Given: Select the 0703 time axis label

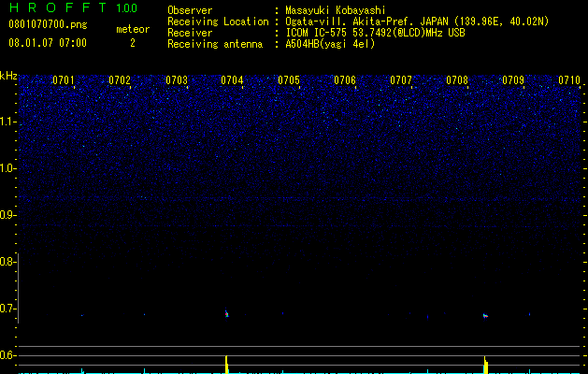Looking at the screenshot, I should [177, 80].
